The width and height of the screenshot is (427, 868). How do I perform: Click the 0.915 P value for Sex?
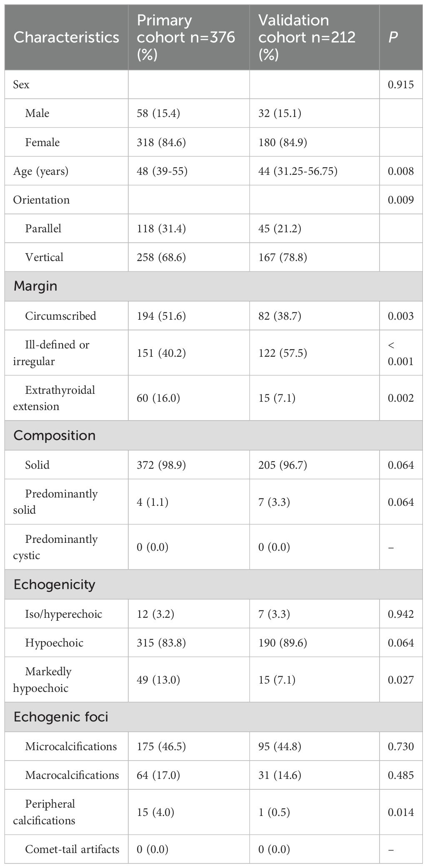point(401,85)
